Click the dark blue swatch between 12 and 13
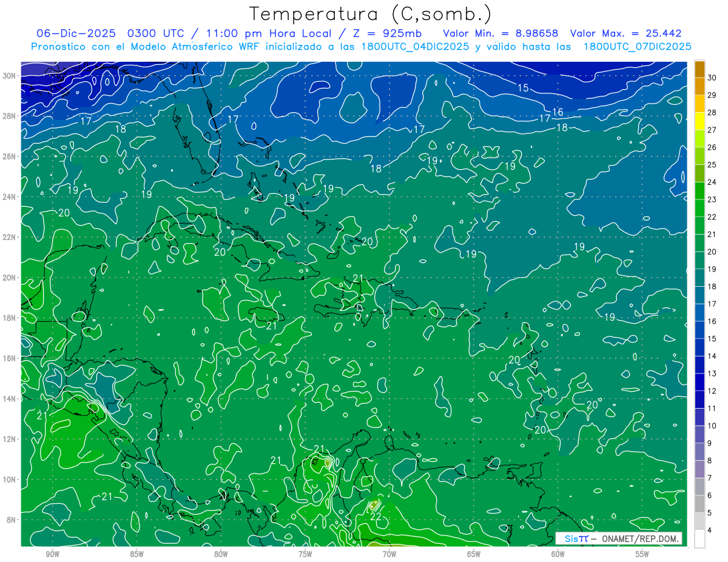This screenshot has height=562, width=728. coord(700,383)
